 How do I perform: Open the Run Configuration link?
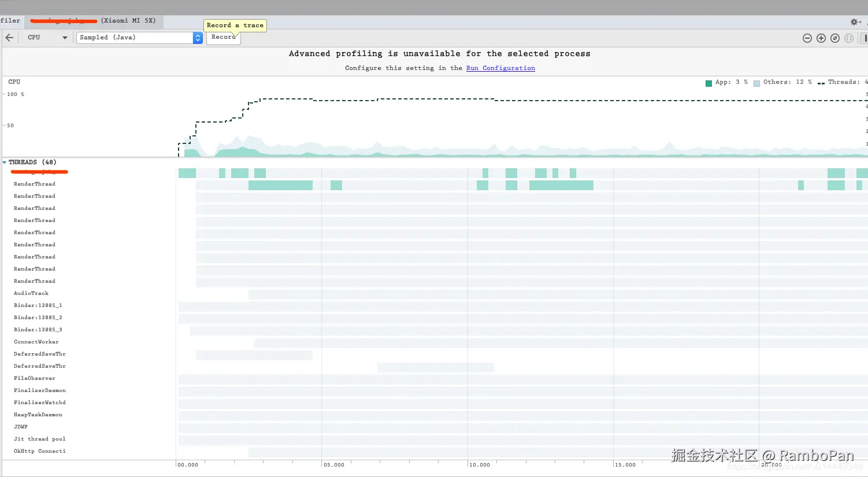pyautogui.click(x=500, y=68)
